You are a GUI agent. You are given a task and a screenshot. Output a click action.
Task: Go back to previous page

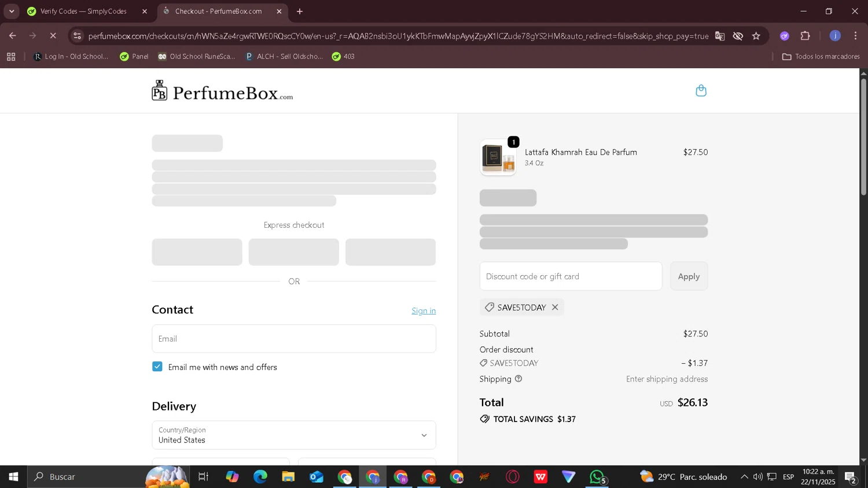[x=13, y=36]
